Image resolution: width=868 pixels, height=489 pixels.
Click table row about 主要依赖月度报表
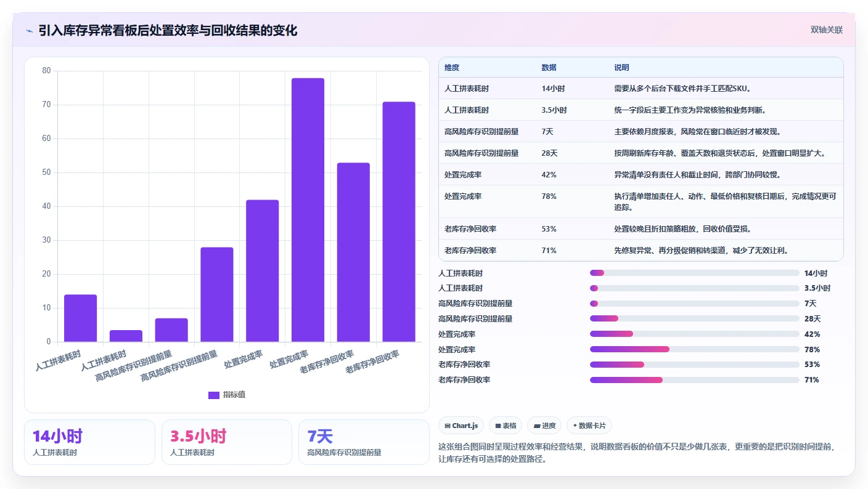641,131
